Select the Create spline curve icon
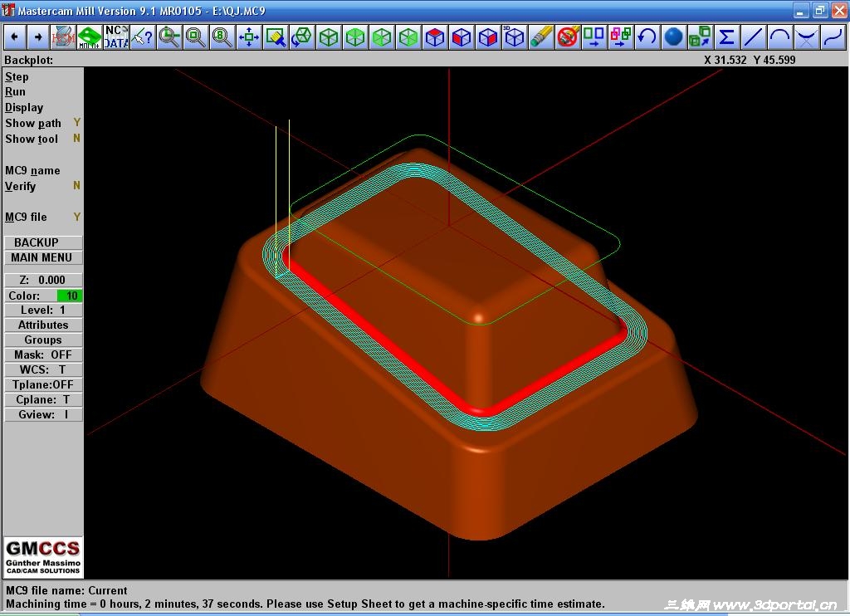 point(833,37)
